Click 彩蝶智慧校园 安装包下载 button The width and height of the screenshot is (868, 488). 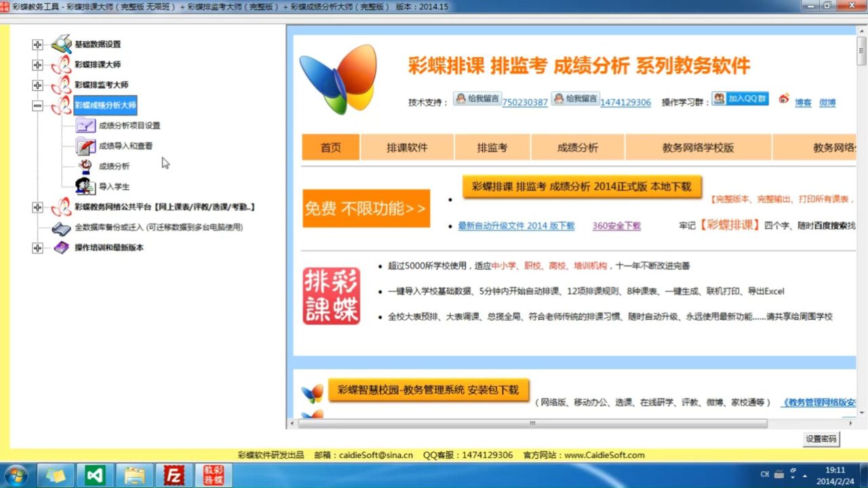[429, 390]
